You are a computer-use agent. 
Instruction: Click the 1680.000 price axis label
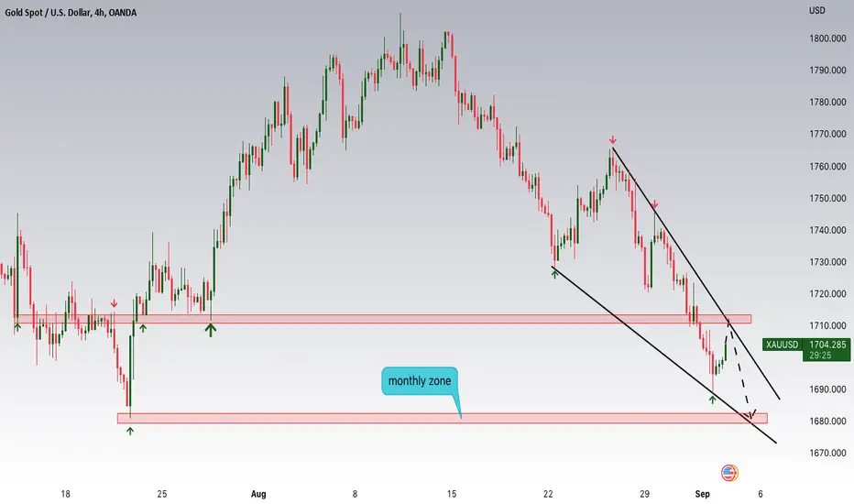click(x=827, y=422)
